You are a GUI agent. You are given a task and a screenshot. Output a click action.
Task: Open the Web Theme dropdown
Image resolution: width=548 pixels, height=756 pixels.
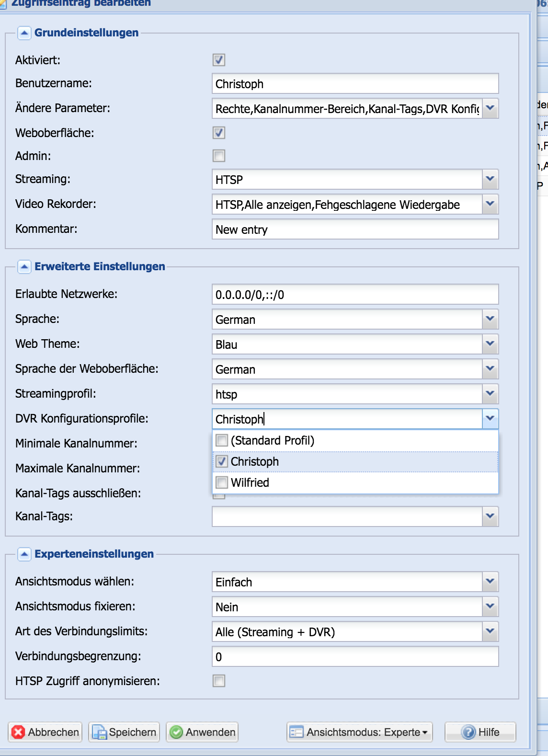point(490,344)
